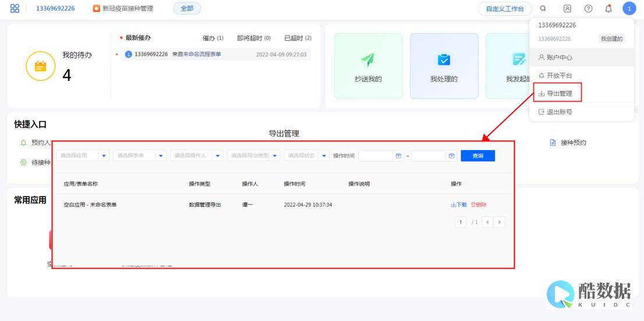Viewport: 644px width, 321px height.
Task: Click the 接种预约 document icon
Action: click(x=553, y=142)
